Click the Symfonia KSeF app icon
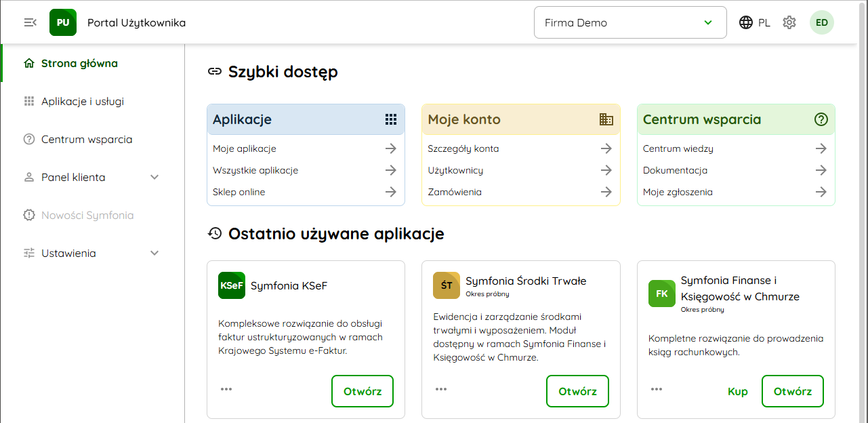 [x=232, y=285]
